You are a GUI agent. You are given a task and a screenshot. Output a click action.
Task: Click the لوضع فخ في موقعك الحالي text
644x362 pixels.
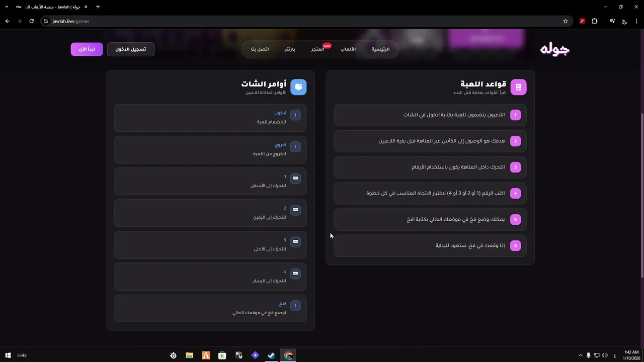point(259,313)
